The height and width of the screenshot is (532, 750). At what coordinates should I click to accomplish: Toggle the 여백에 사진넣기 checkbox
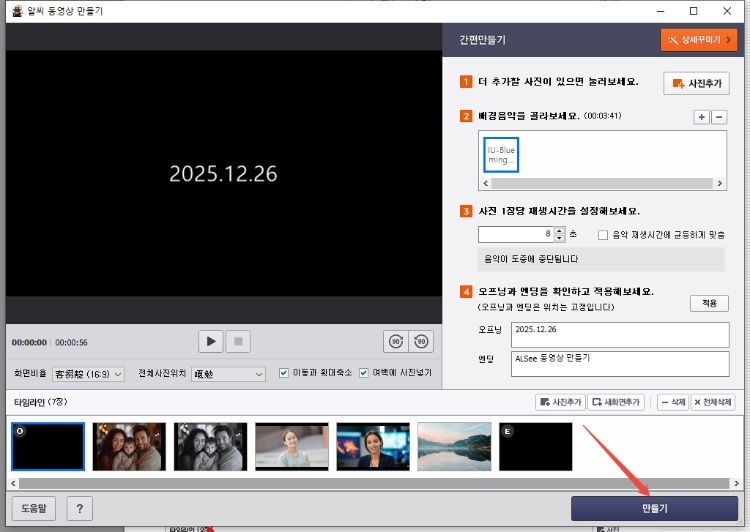click(365, 373)
